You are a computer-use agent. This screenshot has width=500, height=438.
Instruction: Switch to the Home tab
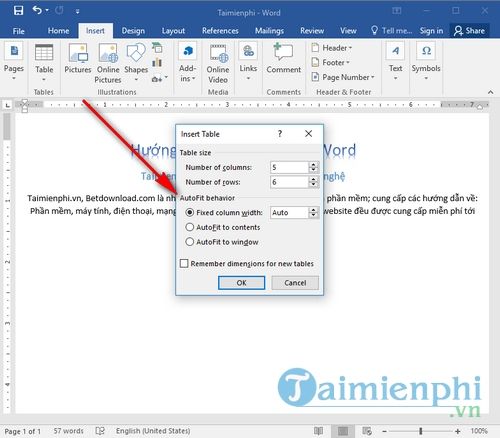coord(58,31)
